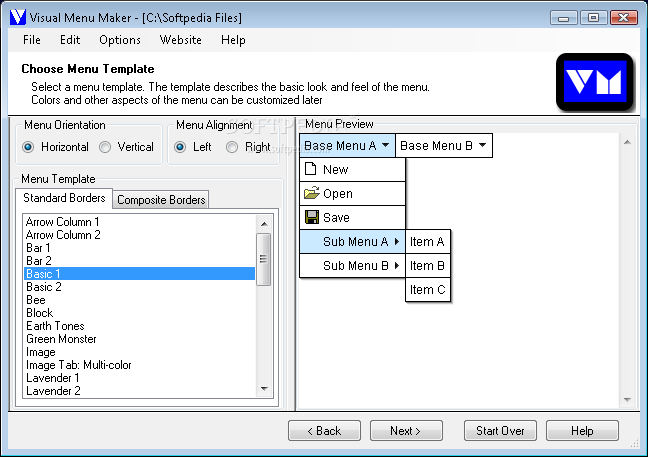Select the Lavender 2 template

(x=140, y=390)
